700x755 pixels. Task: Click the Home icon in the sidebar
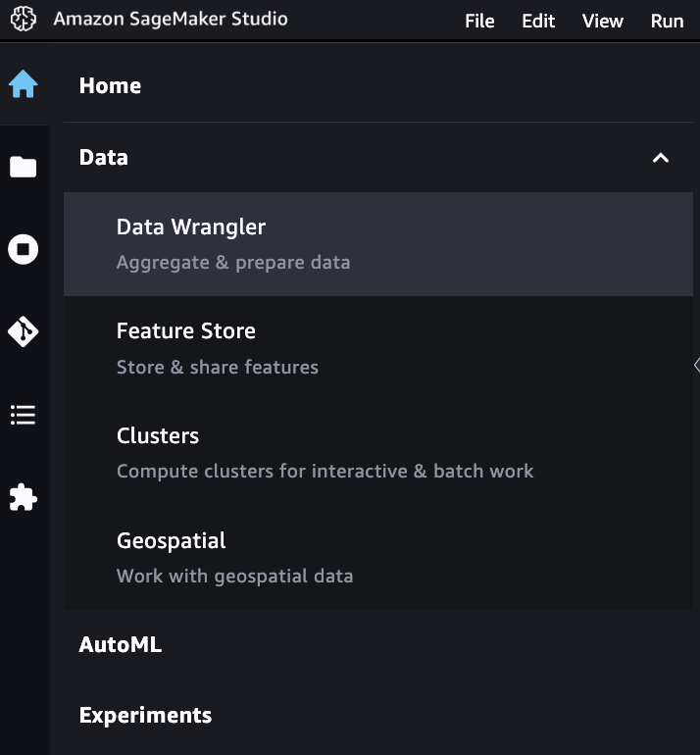[x=24, y=84]
